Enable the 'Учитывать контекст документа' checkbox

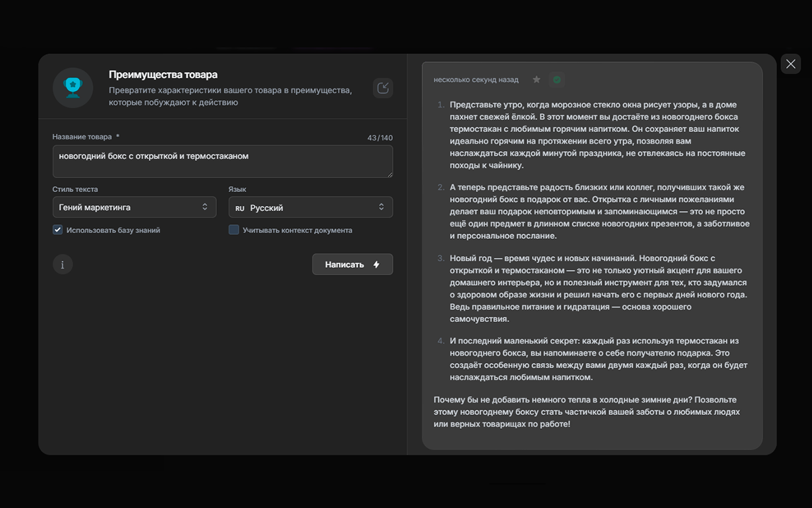click(x=234, y=230)
